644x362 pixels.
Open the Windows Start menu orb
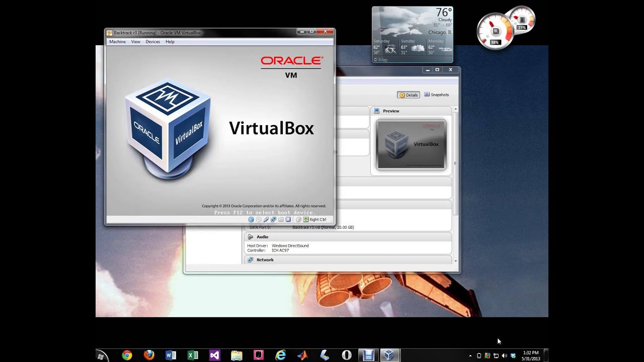click(101, 356)
